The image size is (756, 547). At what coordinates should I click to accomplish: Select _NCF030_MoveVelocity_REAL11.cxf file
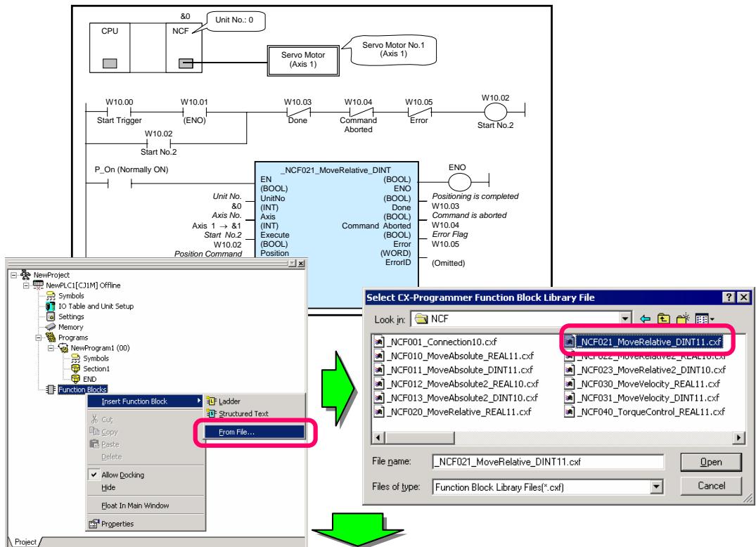642,384
